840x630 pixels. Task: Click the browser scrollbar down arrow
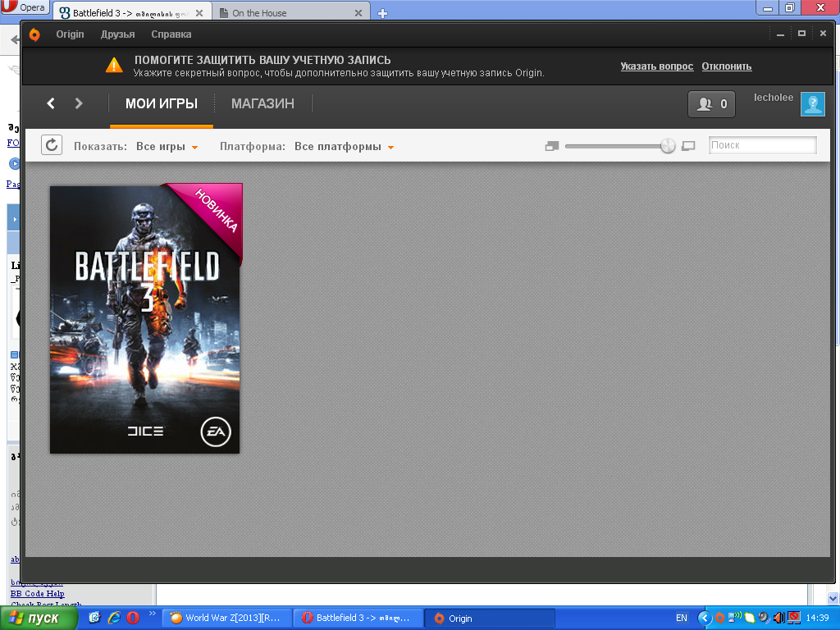coord(833,598)
